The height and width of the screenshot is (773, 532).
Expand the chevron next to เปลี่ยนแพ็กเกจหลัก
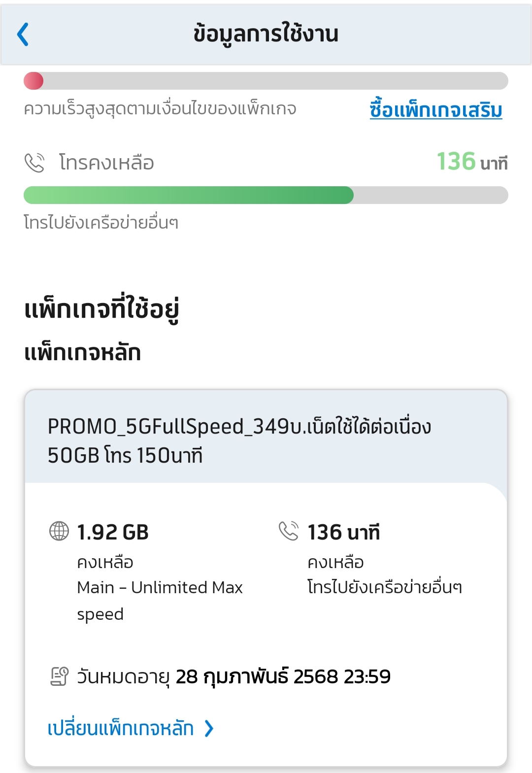click(x=209, y=728)
